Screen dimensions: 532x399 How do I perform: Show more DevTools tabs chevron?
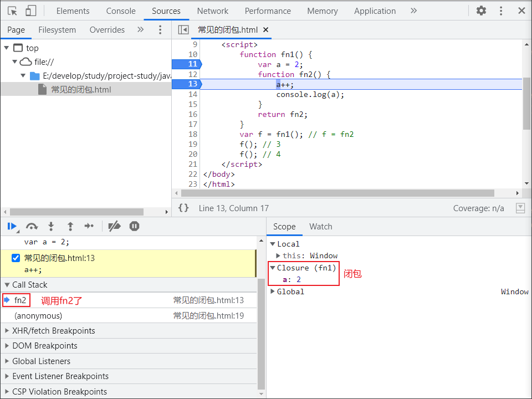[413, 11]
